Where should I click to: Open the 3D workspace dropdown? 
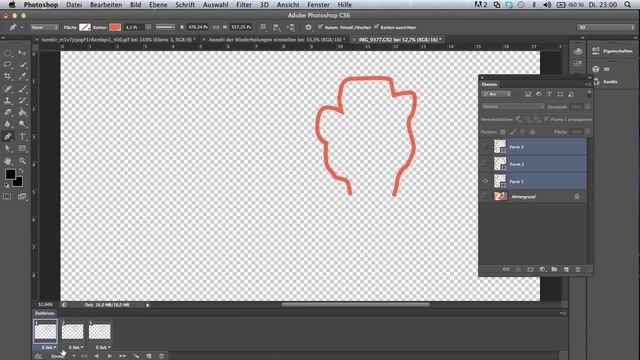[606, 27]
